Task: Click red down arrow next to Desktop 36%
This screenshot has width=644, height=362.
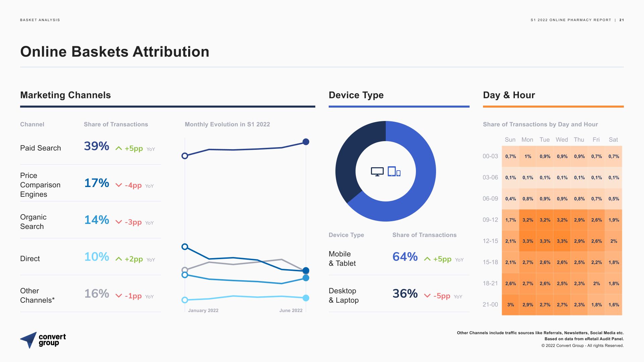Action: [x=427, y=296]
